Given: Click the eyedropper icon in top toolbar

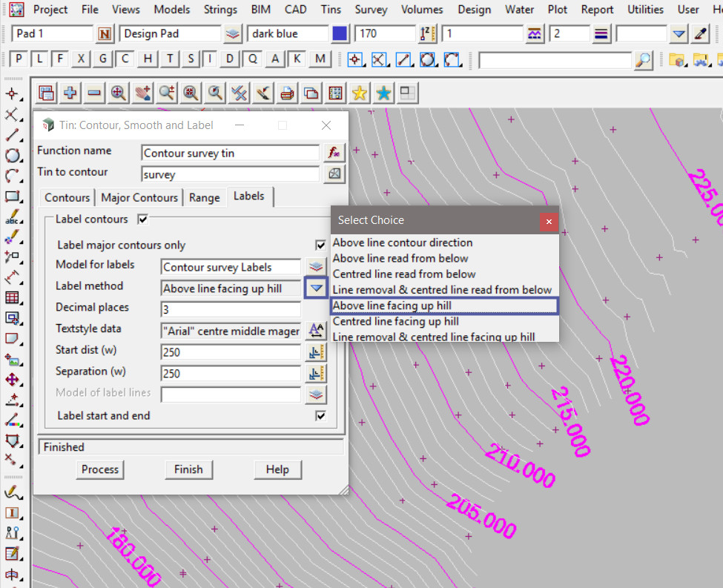Looking at the screenshot, I should pyautogui.click(x=701, y=34).
